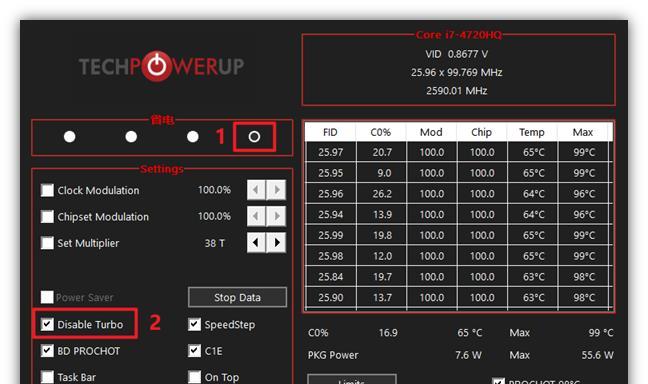Click the C0% cell 13.9
Viewport: 648px width, 384px height.
point(381,215)
